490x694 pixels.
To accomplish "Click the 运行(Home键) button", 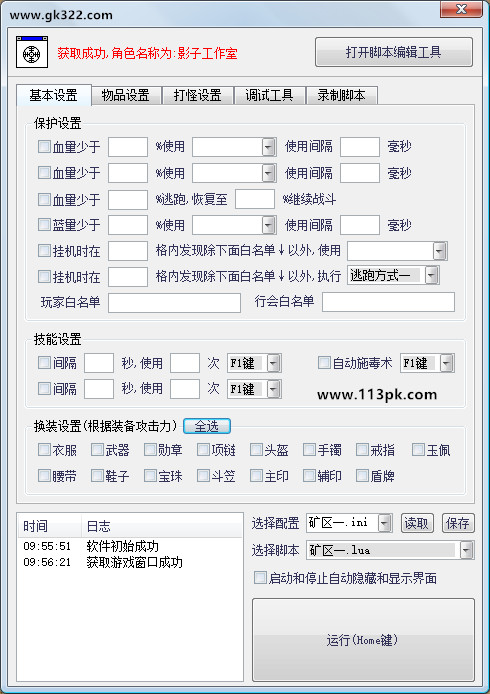I will (x=363, y=640).
